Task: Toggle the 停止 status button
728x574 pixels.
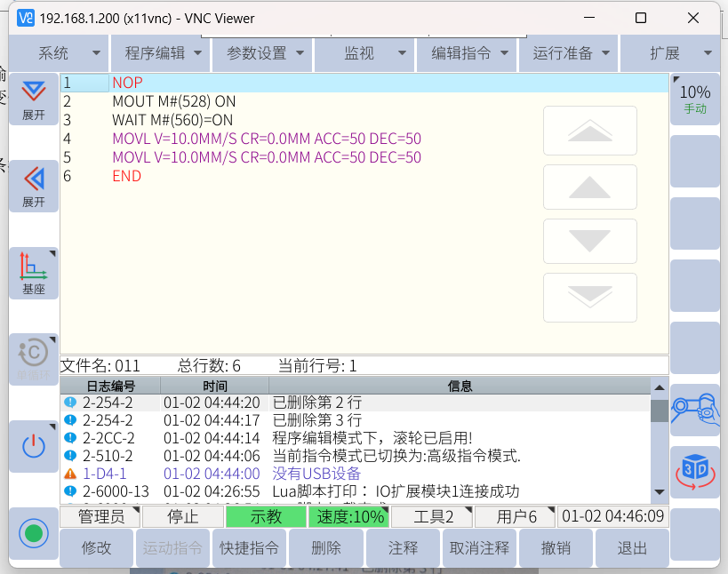Action: point(183,517)
